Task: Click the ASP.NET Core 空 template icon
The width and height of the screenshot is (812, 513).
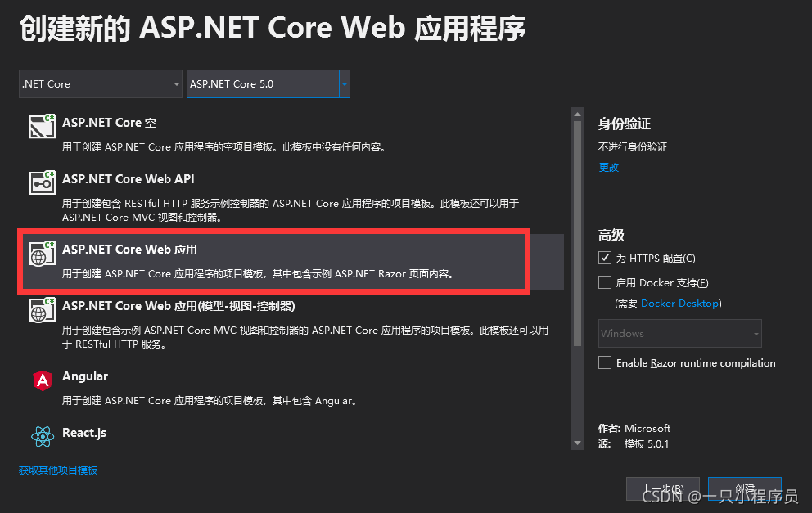Action: click(42, 126)
